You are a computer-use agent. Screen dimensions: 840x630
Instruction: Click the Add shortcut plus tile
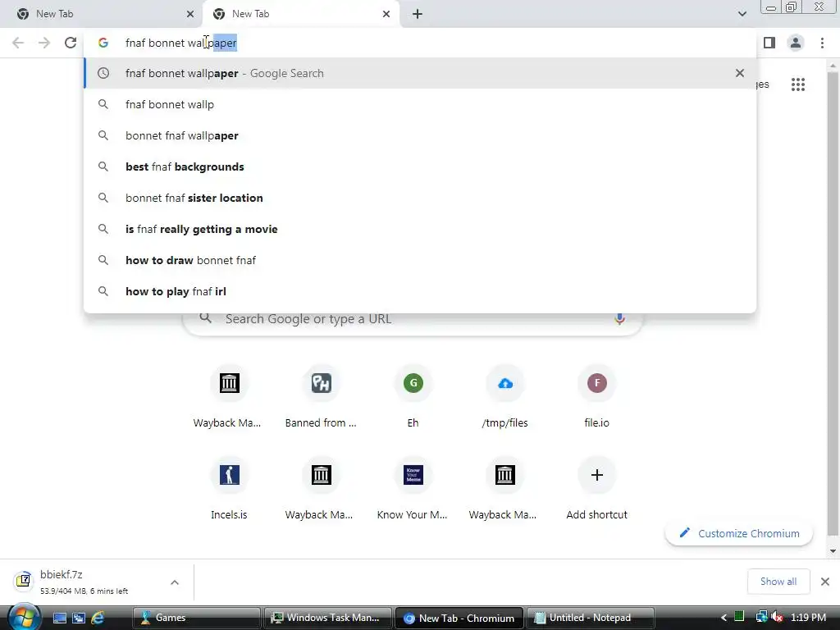pos(597,489)
